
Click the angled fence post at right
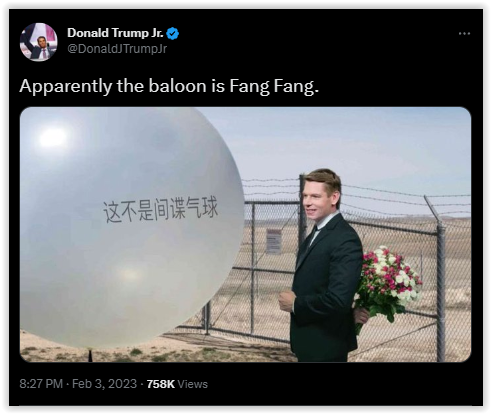(x=437, y=277)
